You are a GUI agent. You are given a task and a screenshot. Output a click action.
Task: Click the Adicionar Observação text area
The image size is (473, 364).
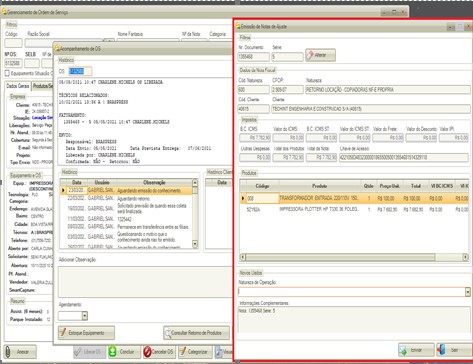point(145,282)
